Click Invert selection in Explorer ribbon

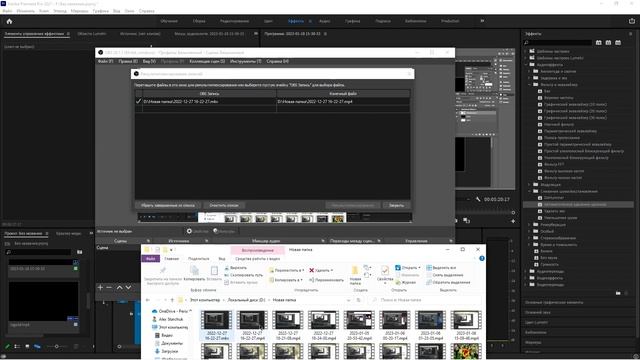[448, 282]
